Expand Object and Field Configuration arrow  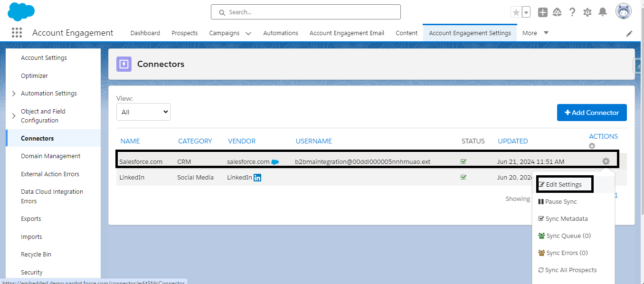coord(13,116)
